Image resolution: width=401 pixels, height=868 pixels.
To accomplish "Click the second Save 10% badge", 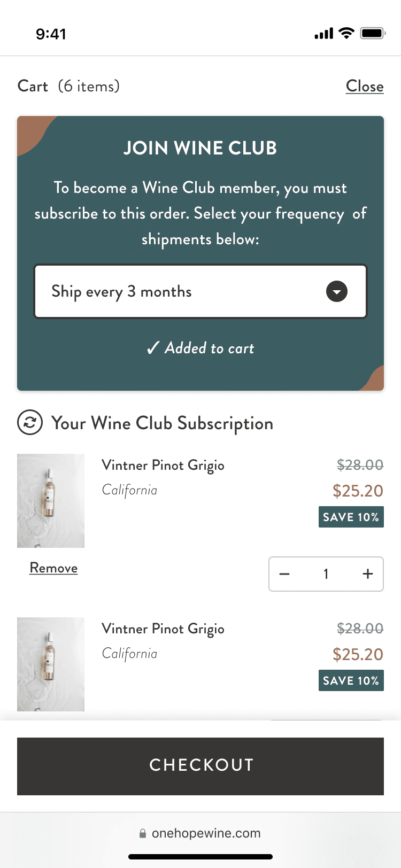I will point(351,680).
